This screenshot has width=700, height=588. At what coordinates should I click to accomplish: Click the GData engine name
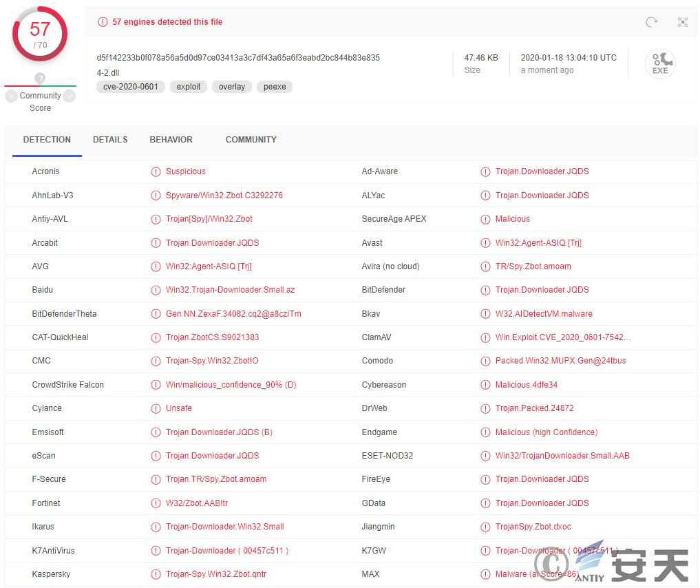tap(374, 503)
